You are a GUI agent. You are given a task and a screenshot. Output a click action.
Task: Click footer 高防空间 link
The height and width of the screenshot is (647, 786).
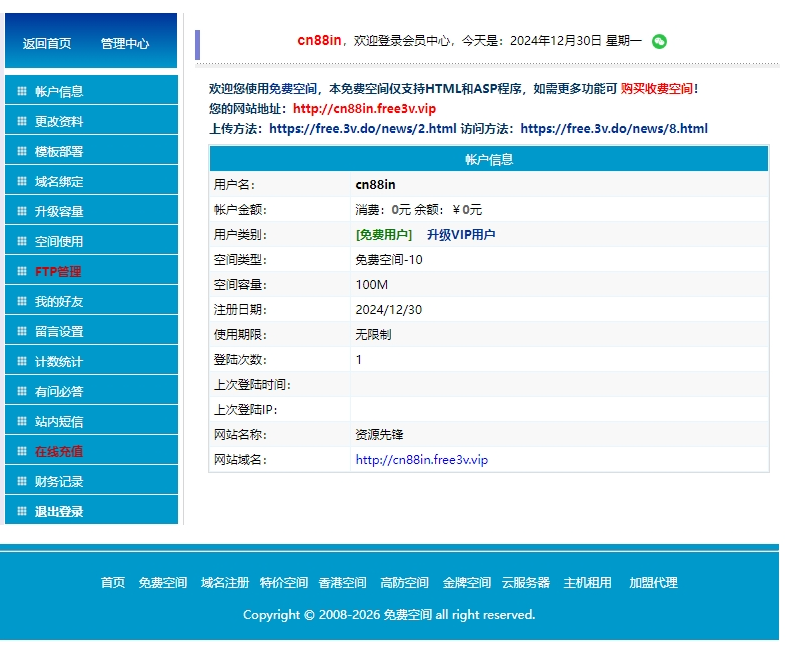[405, 582]
